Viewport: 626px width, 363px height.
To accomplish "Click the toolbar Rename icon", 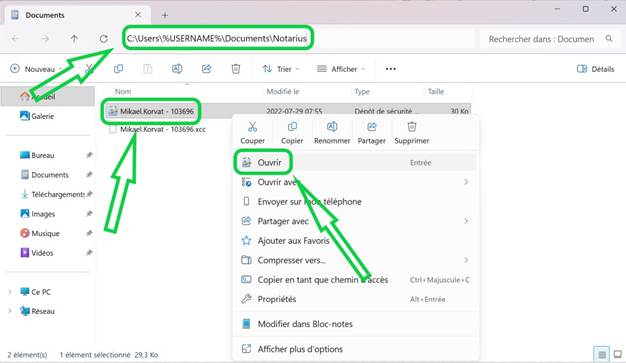I will pyautogui.click(x=177, y=69).
